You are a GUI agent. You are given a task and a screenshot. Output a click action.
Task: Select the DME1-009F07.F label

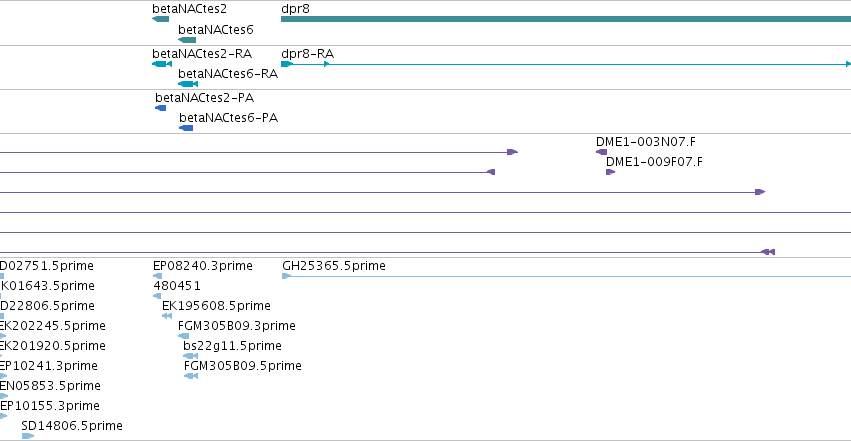click(x=654, y=162)
